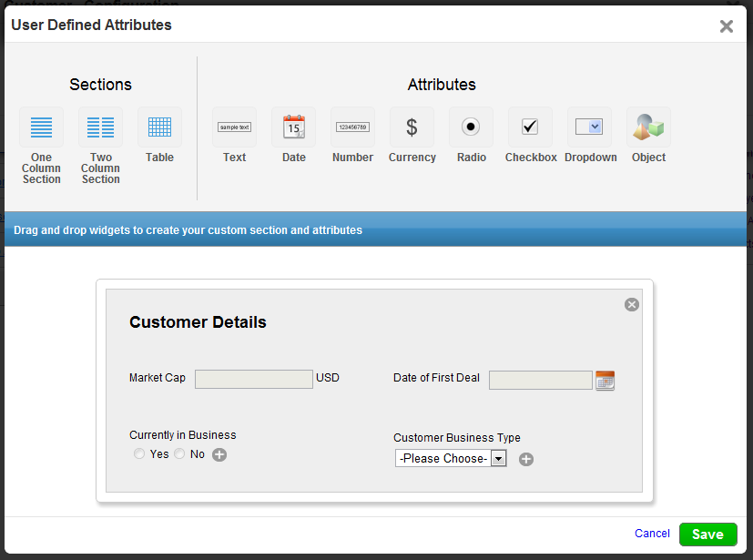Click the Cancel link

[x=652, y=534]
